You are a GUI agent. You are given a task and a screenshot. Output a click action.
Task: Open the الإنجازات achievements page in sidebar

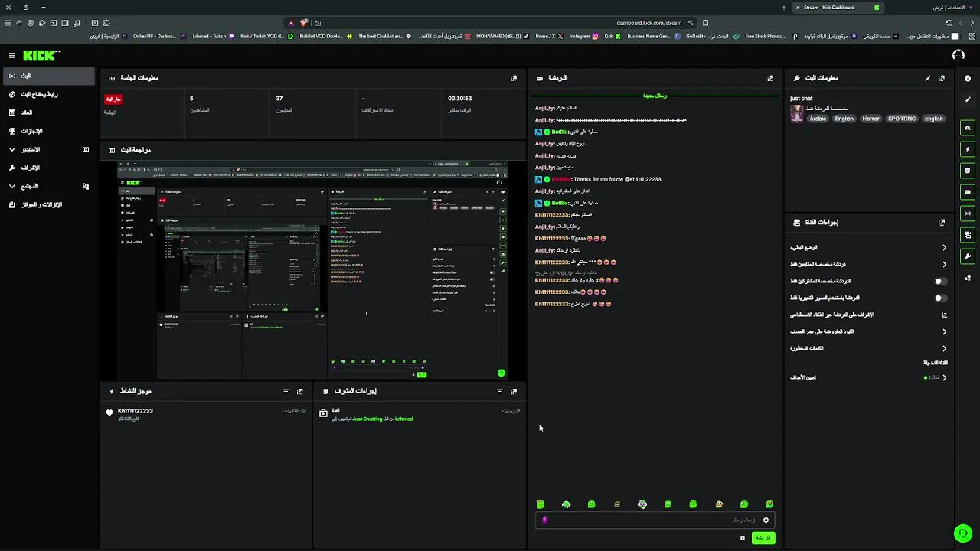tap(49, 131)
